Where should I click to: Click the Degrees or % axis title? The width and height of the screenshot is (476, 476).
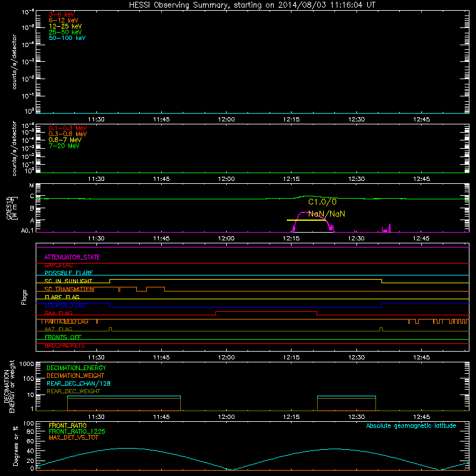[15, 446]
